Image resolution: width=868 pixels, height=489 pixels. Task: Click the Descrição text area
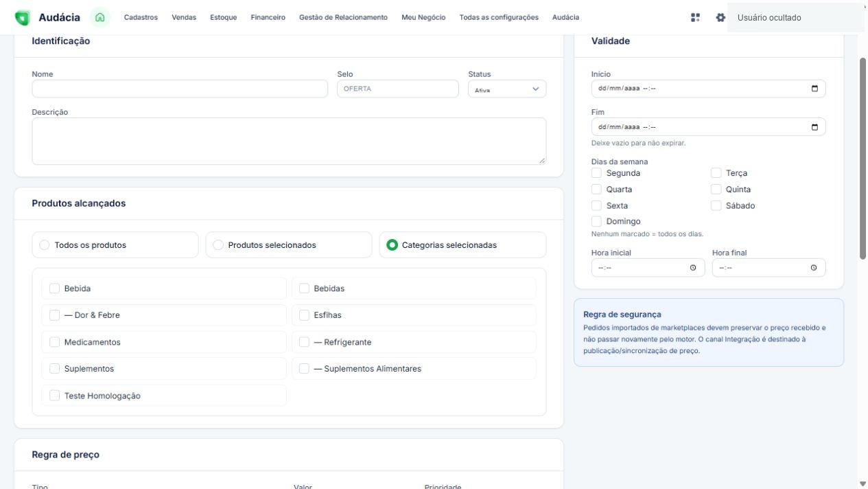289,141
